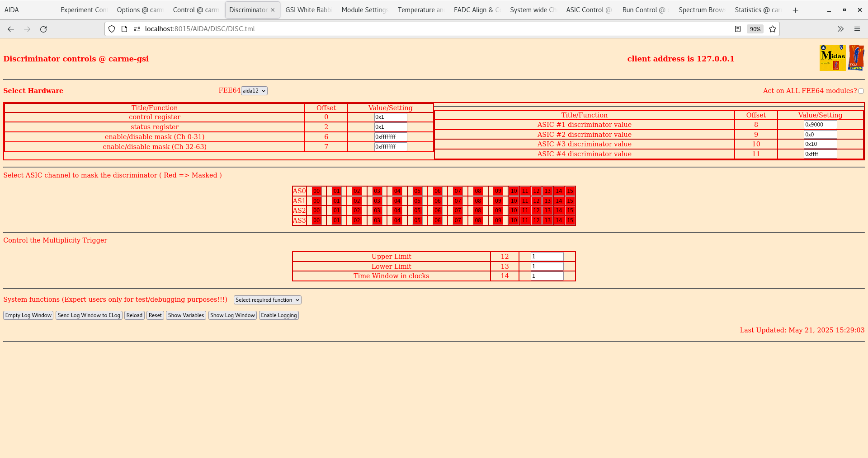
Task: Click the Upper Limit value input field
Action: pyautogui.click(x=547, y=256)
